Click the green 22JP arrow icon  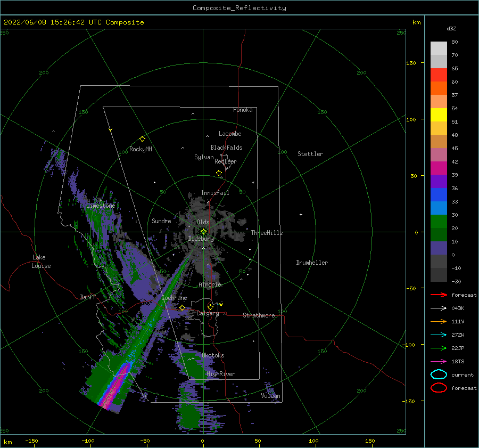(x=439, y=348)
